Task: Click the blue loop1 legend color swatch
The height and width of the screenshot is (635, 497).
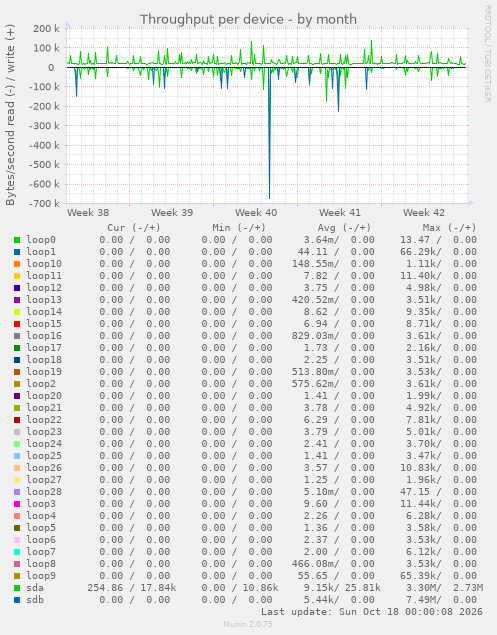Action: pos(17,252)
